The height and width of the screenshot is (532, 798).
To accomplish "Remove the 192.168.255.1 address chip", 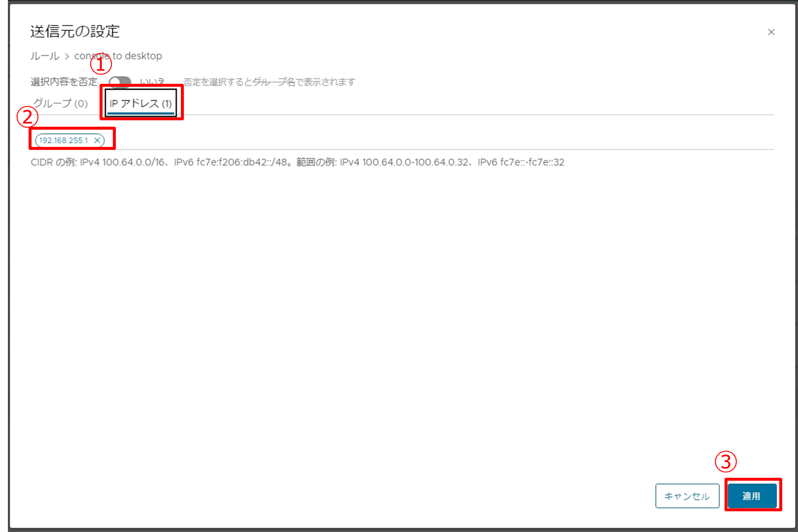I will tap(98, 141).
